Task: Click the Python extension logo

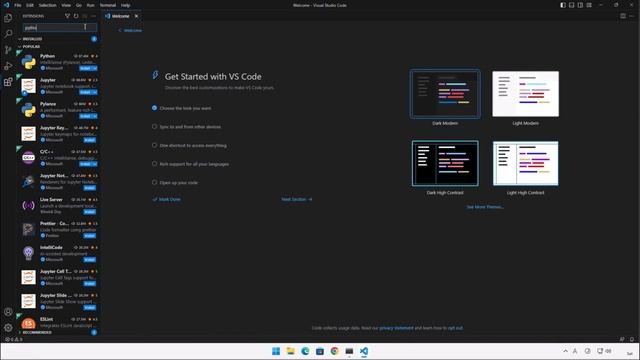Action: pyautogui.click(x=29, y=62)
